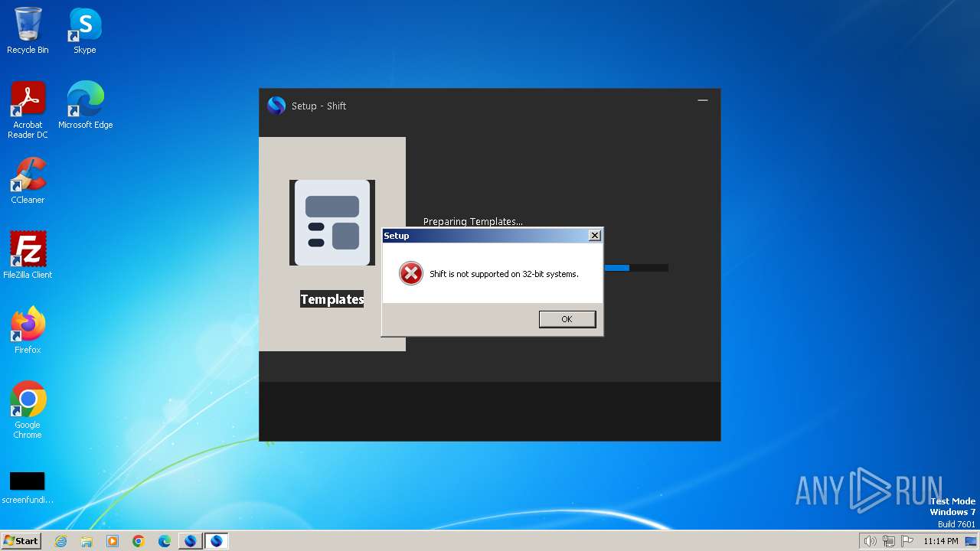This screenshot has height=551, width=980.
Task: Minimize the Setup - Shift window
Action: [703, 100]
